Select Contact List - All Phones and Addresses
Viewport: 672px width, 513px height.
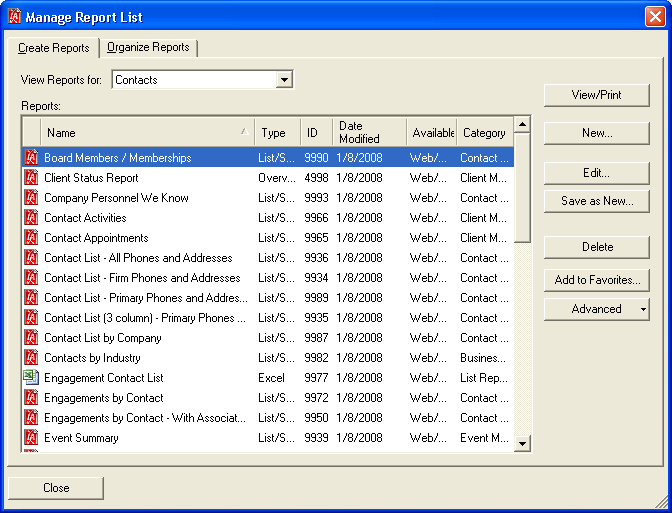coord(268,258)
